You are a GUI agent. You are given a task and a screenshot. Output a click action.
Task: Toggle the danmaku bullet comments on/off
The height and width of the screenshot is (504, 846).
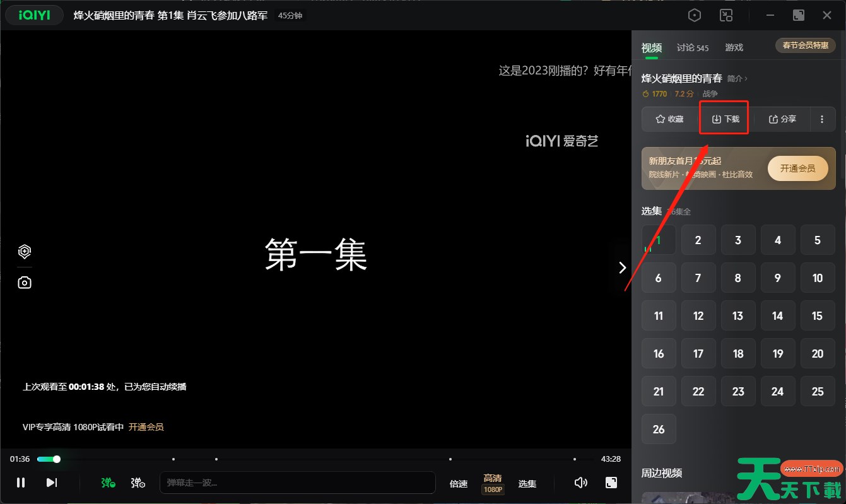(109, 483)
